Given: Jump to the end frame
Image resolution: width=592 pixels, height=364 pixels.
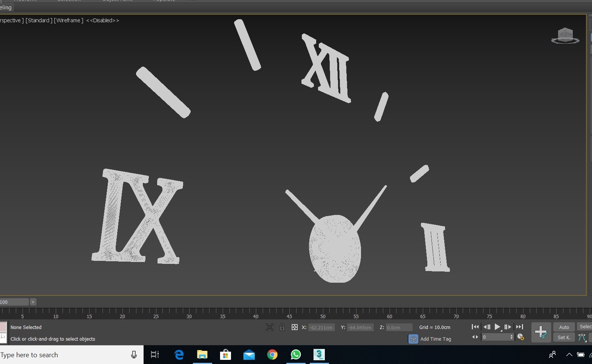Looking at the screenshot, I should (520, 327).
